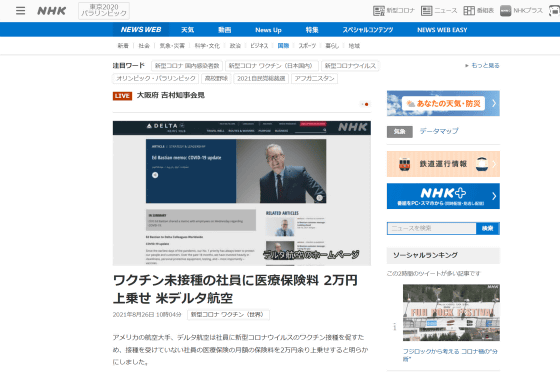Image resolution: width=560 pixels, height=372 pixels.
Task: Open the Fuji Rock Festival thumbnail
Action: point(451,312)
